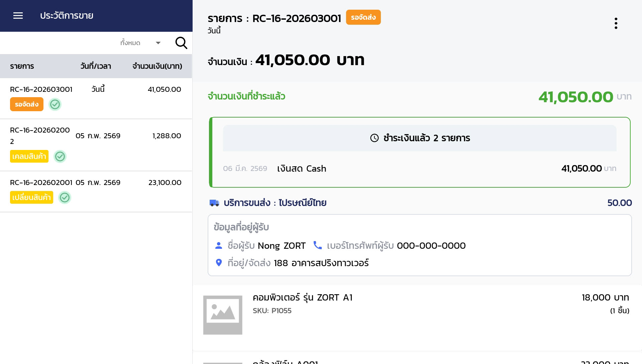Click green check on RC-16-202603001 row
This screenshot has width=642, height=364.
click(x=55, y=105)
